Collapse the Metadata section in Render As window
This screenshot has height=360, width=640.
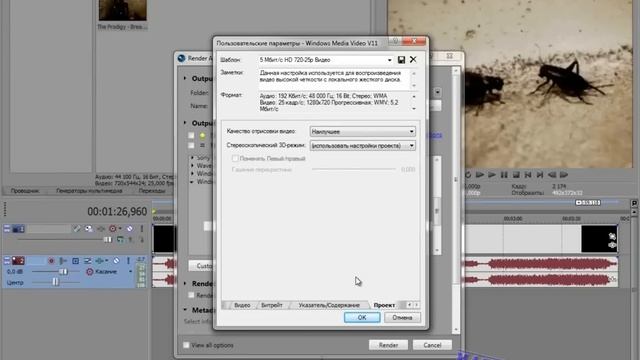(x=185, y=310)
